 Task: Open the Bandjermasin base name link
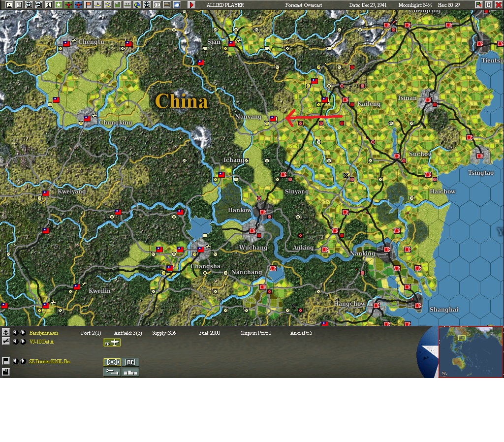click(44, 333)
